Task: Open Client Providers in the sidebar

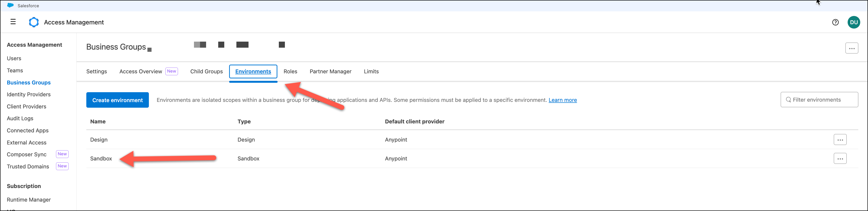Action: [x=26, y=106]
